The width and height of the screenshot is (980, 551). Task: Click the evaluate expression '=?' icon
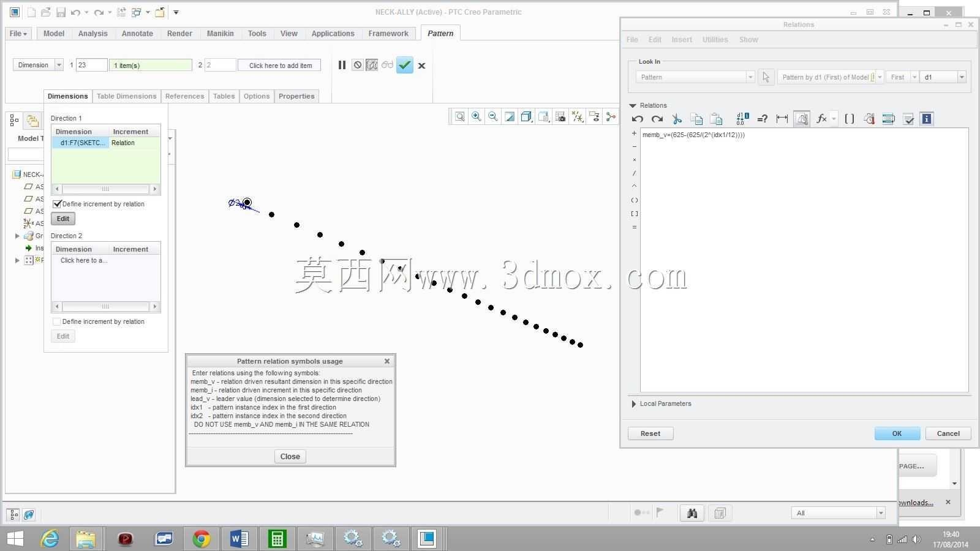[763, 119]
